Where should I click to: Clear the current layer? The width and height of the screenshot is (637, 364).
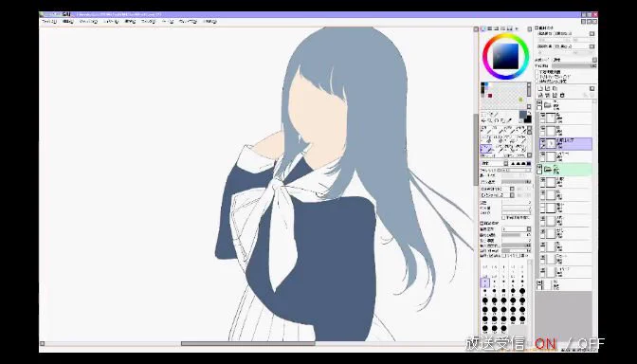tap(555, 95)
